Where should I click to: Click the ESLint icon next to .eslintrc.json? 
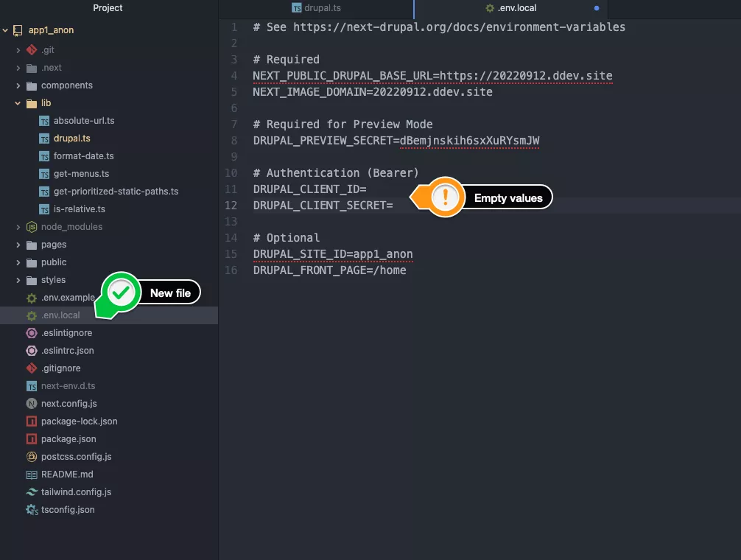tap(32, 351)
